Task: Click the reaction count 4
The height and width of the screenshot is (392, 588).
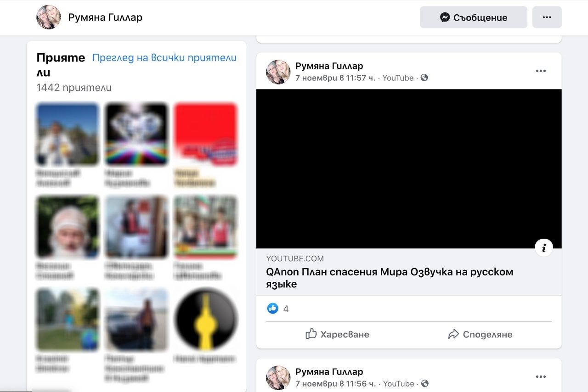Action: [286, 309]
